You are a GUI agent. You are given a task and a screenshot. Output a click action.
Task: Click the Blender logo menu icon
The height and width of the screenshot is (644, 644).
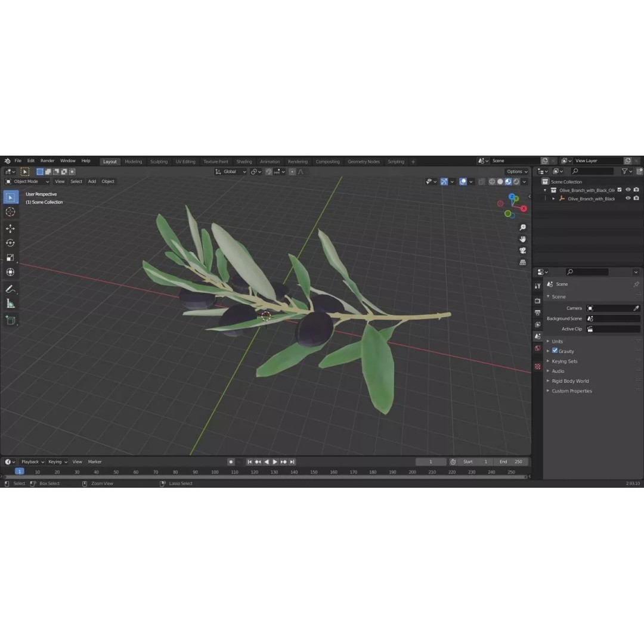coord(7,161)
